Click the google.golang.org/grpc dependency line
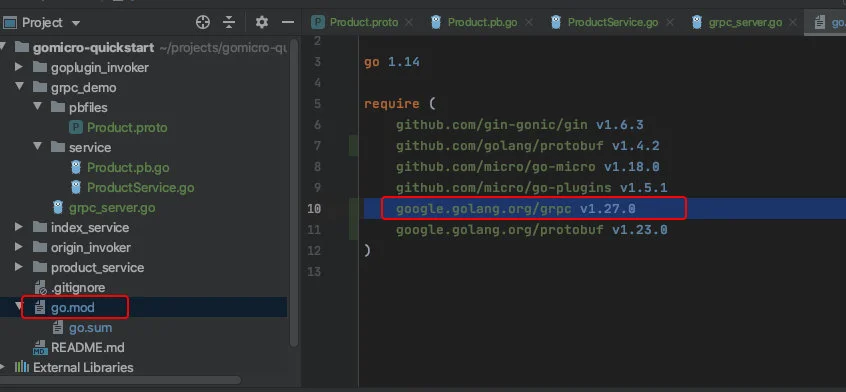 tap(516, 209)
